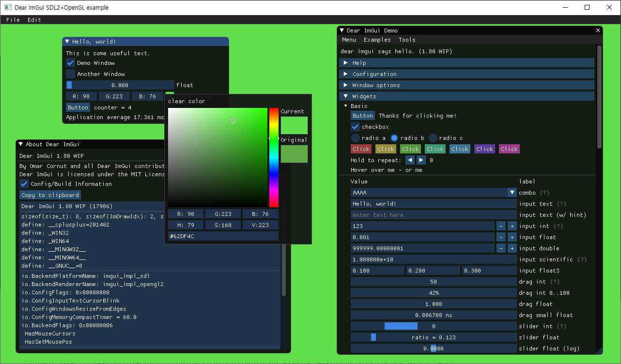Select radio b option
621x364 pixels.
point(394,138)
